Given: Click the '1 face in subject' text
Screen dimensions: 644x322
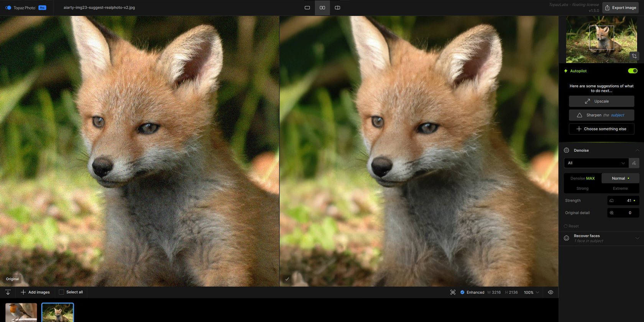Looking at the screenshot, I should pos(588,241).
